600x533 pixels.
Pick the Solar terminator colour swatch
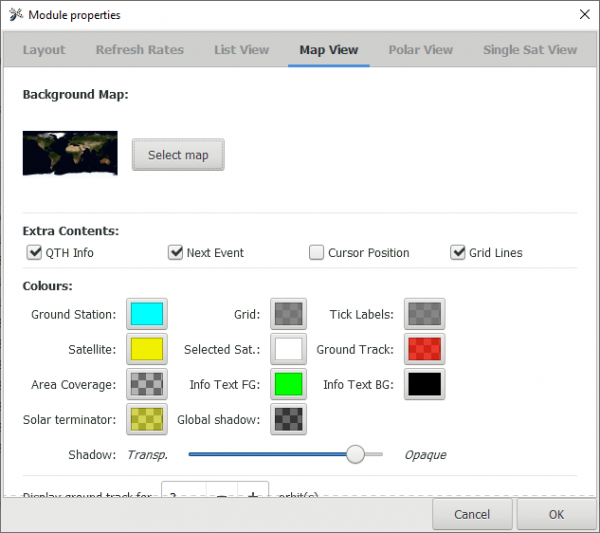pyautogui.click(x=147, y=419)
